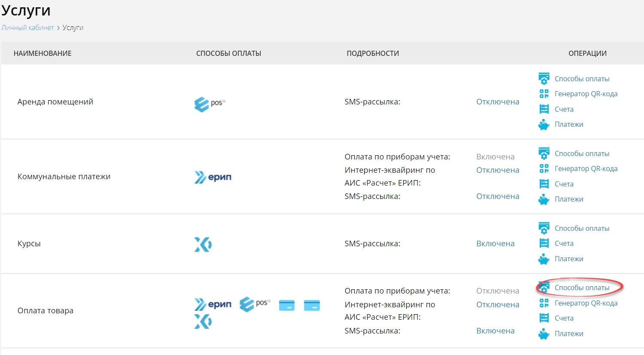
Task: Open Счета link for Аренда помещений
Action: coord(564,109)
